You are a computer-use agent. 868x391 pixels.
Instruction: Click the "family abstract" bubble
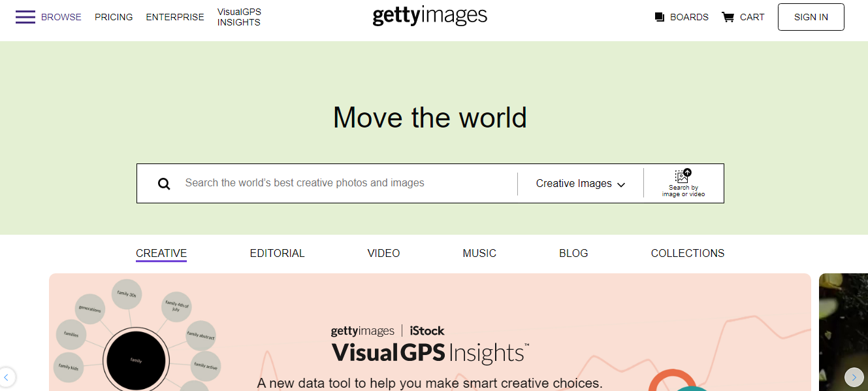pyautogui.click(x=201, y=335)
